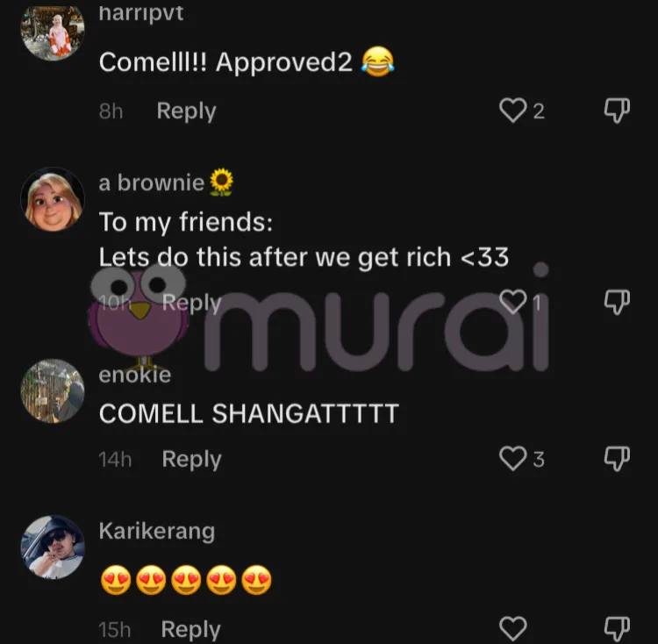This screenshot has height=644, width=658.
Task: Reply to a brownie's 10h comment
Action: tap(192, 303)
